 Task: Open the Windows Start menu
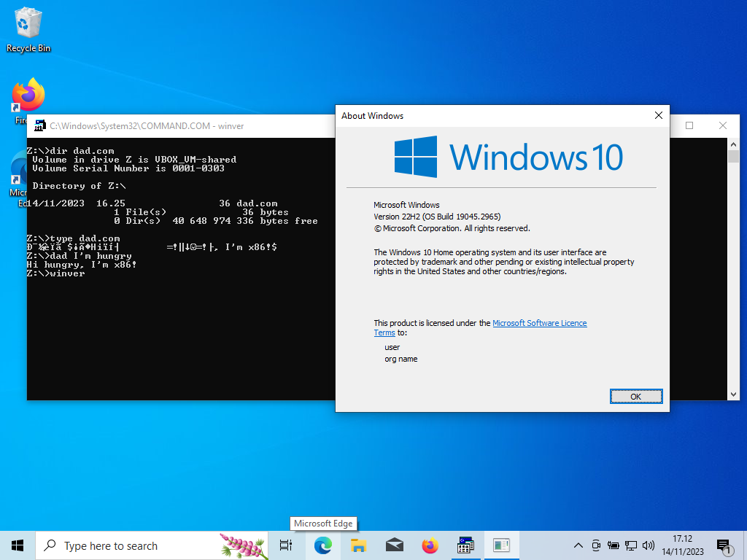(x=18, y=545)
